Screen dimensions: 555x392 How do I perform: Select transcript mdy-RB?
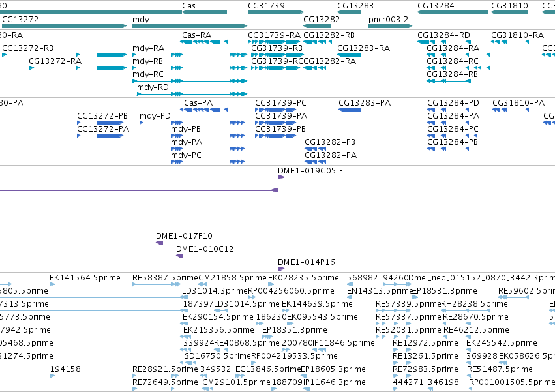click(147, 61)
